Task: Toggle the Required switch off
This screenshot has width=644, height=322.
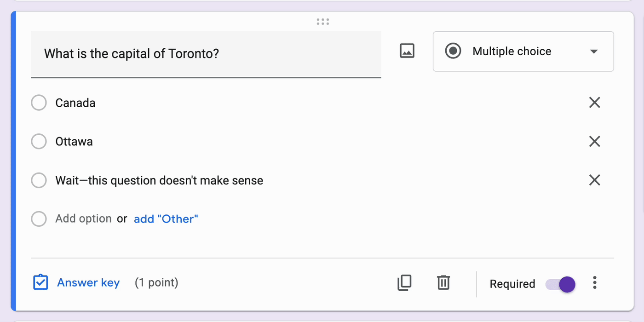Action: click(560, 284)
